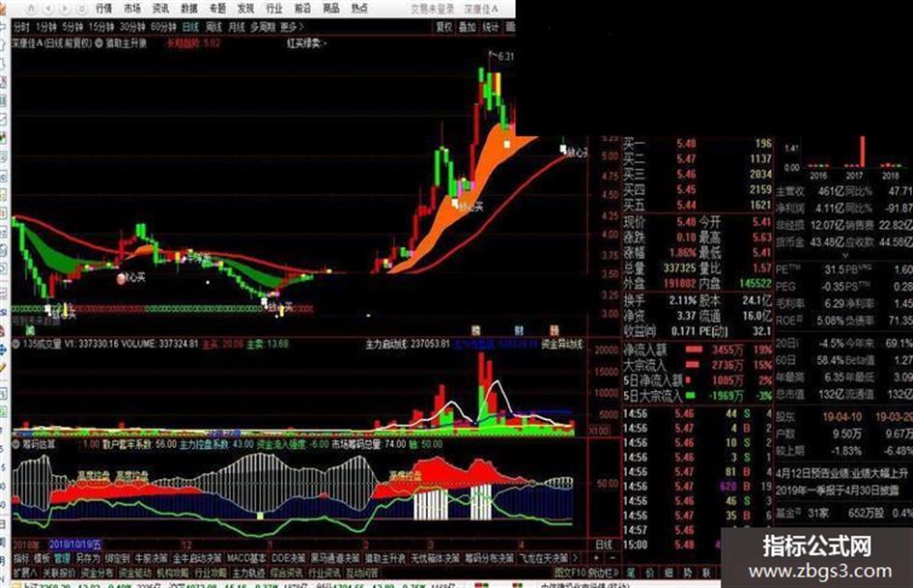Open the 135成交量 panel dropdown icon

[x=16, y=344]
